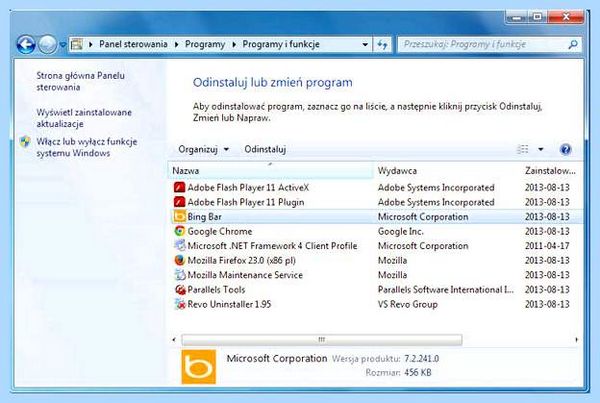Click publisher 'Google Inc.' cell
This screenshot has height=403, width=600.
(x=401, y=231)
